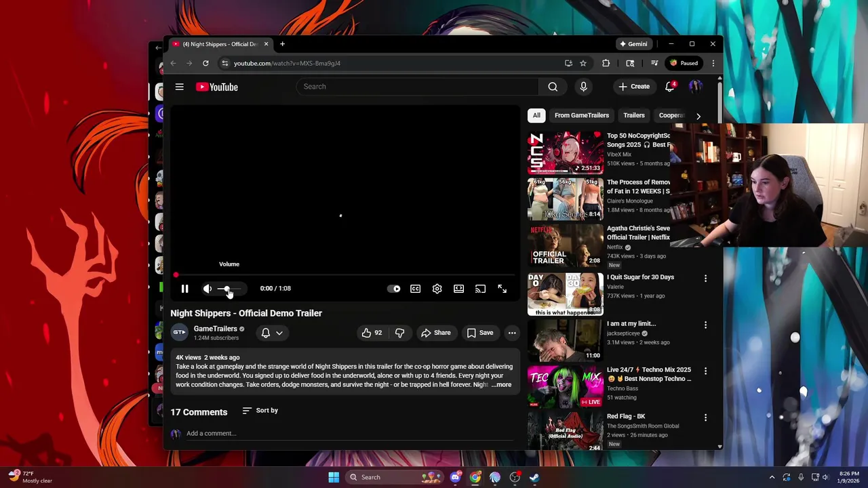Open the weather widget on taskbar
Image resolution: width=868 pixels, height=488 pixels.
(x=31, y=477)
